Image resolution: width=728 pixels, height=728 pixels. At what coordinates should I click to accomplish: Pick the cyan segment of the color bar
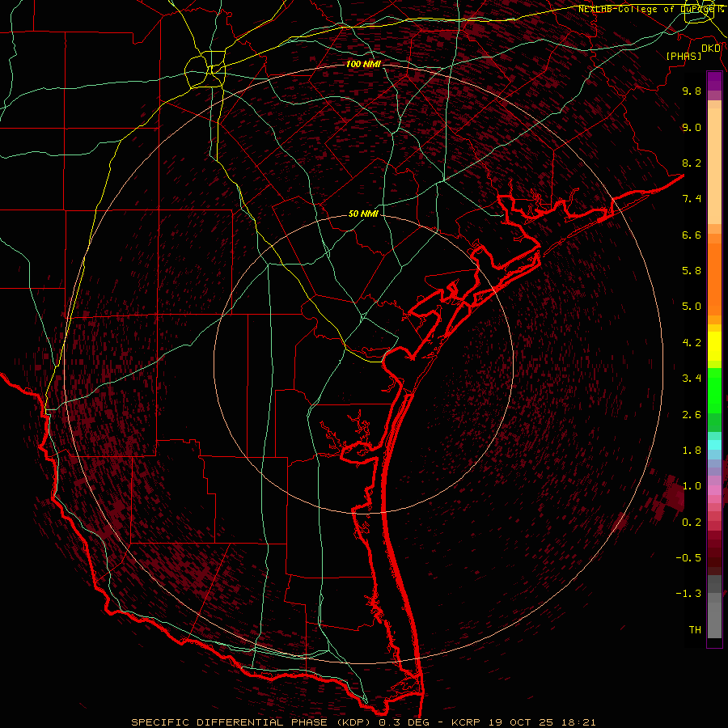(x=714, y=445)
